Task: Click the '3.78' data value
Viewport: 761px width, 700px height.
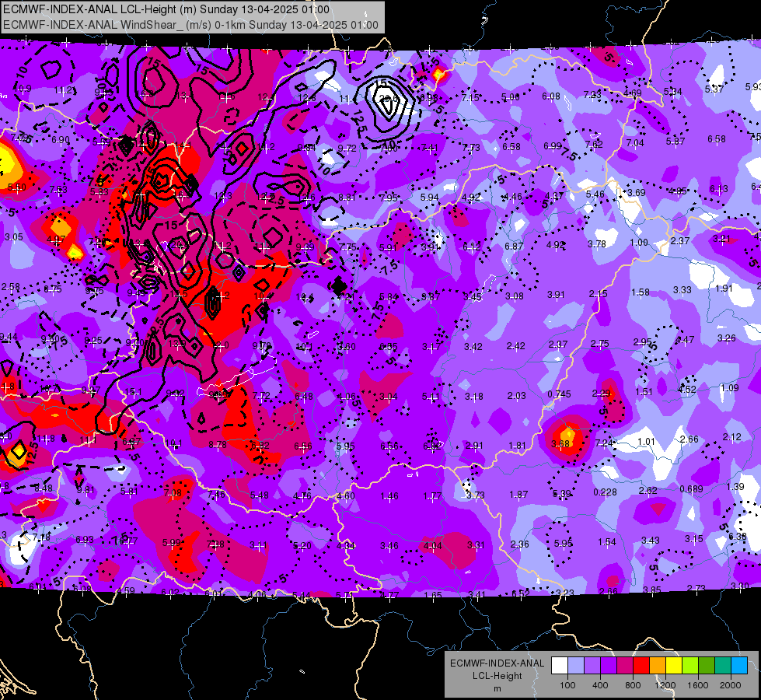Action: tap(597, 244)
